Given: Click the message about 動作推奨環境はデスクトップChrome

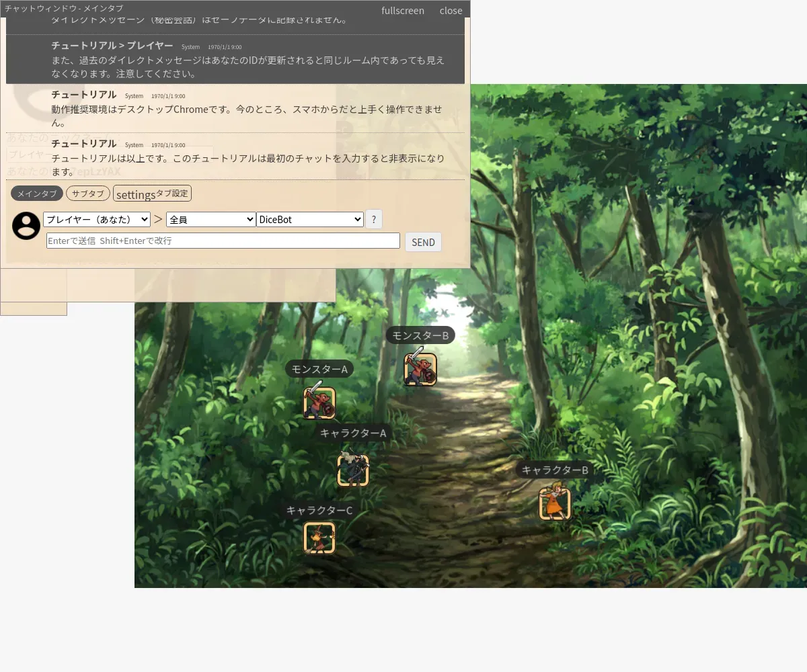Looking at the screenshot, I should (235, 108).
